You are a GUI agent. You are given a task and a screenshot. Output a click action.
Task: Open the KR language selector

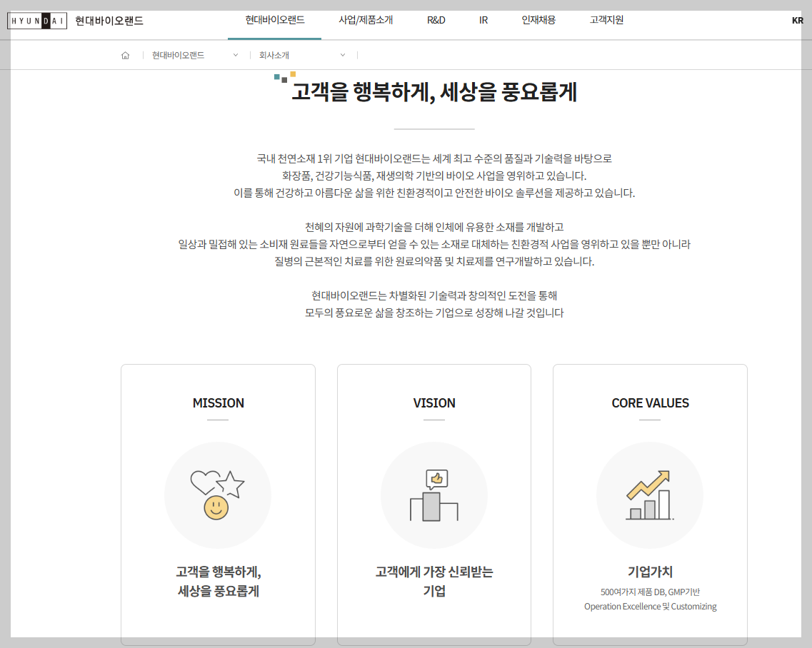pyautogui.click(x=798, y=21)
